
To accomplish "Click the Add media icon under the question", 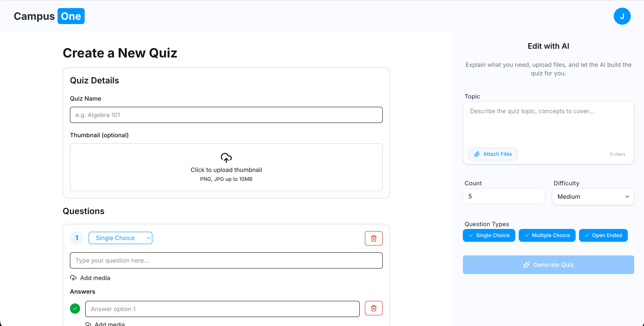I will pos(74,278).
